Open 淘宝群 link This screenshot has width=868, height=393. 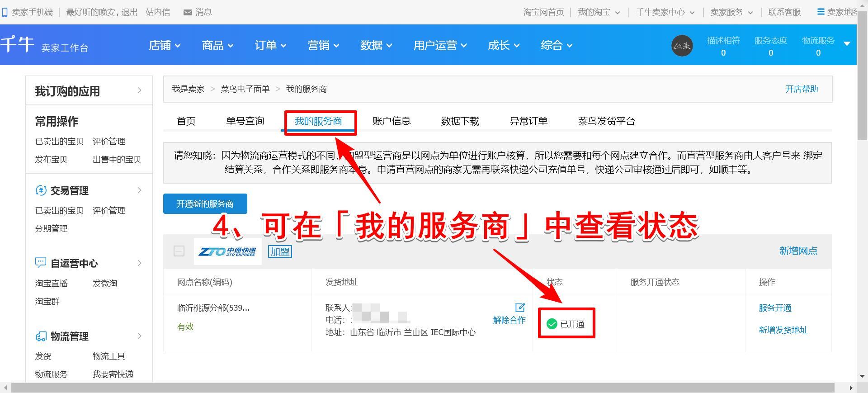point(47,301)
